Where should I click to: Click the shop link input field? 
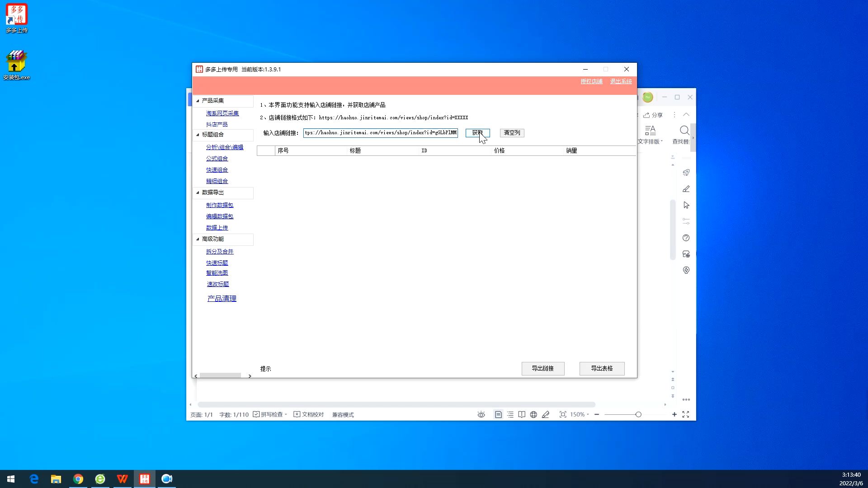380,132
